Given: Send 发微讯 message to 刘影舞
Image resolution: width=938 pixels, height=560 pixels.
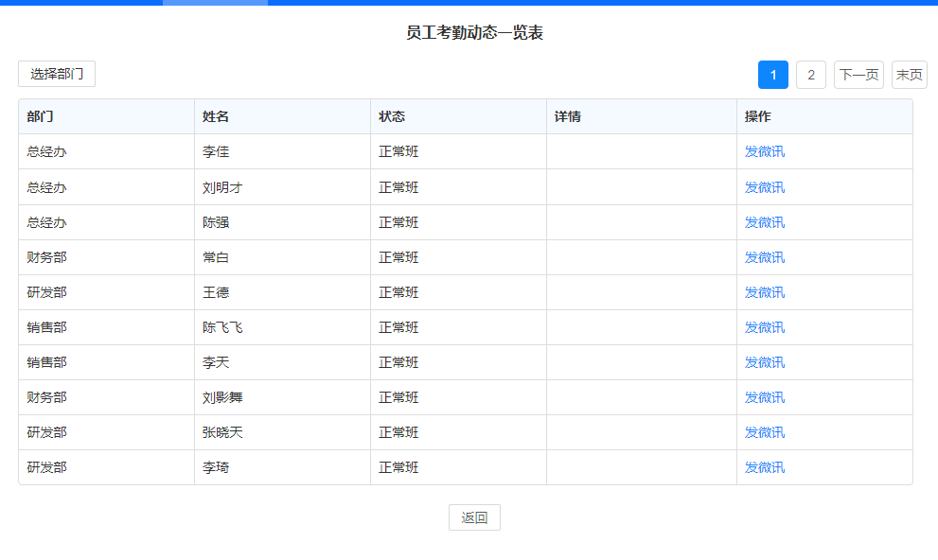Looking at the screenshot, I should coord(764,397).
